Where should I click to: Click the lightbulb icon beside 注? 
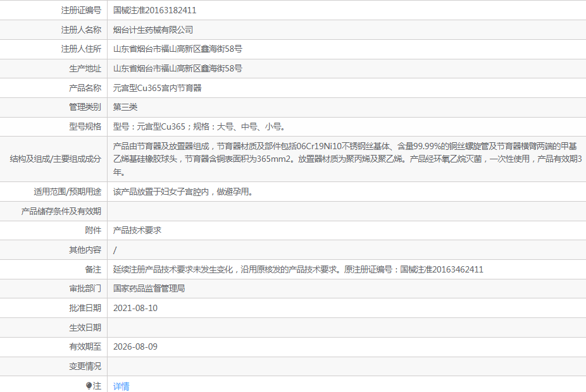89,386
